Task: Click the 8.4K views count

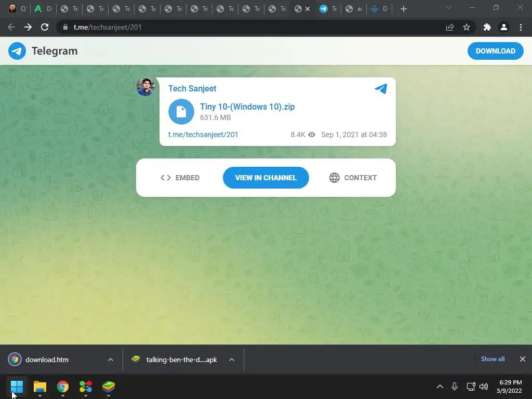Action: pyautogui.click(x=303, y=135)
